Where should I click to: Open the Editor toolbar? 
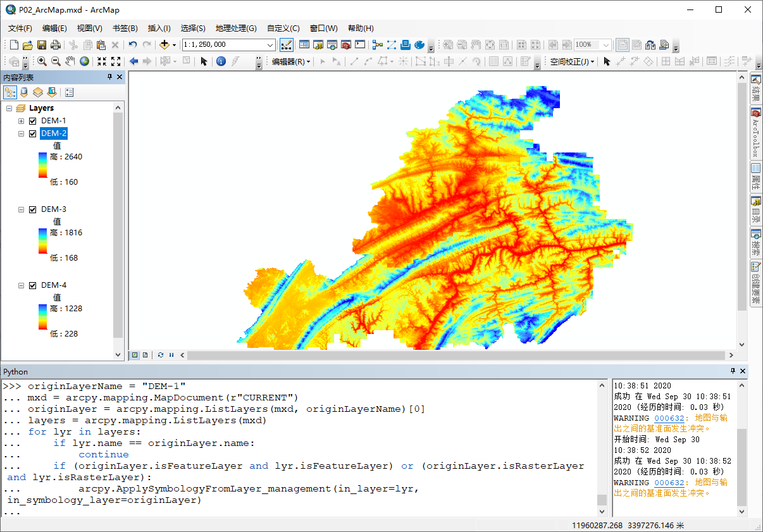[x=286, y=45]
